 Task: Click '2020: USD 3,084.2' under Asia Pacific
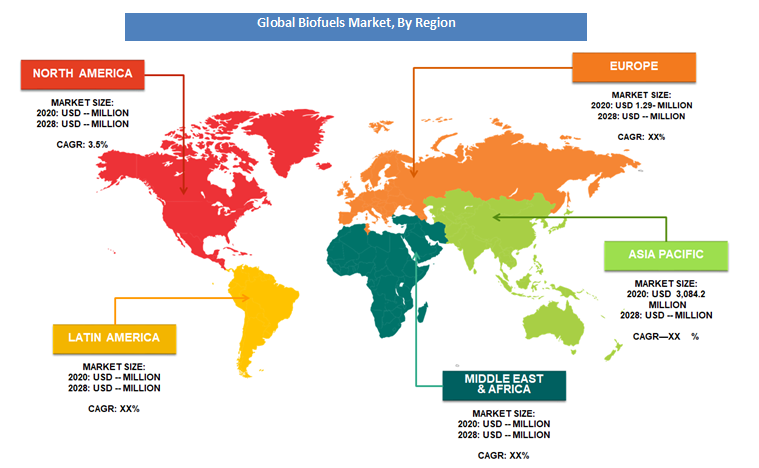click(666, 294)
